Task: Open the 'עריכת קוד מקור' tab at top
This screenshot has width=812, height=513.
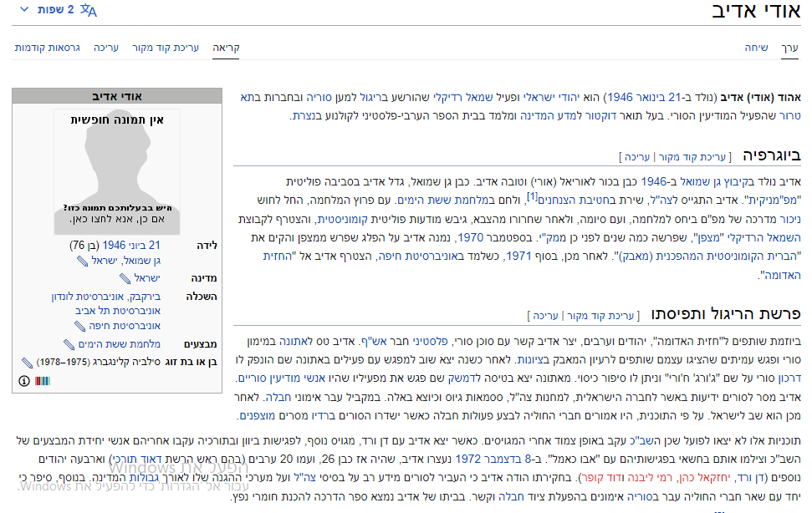Action: [166, 48]
